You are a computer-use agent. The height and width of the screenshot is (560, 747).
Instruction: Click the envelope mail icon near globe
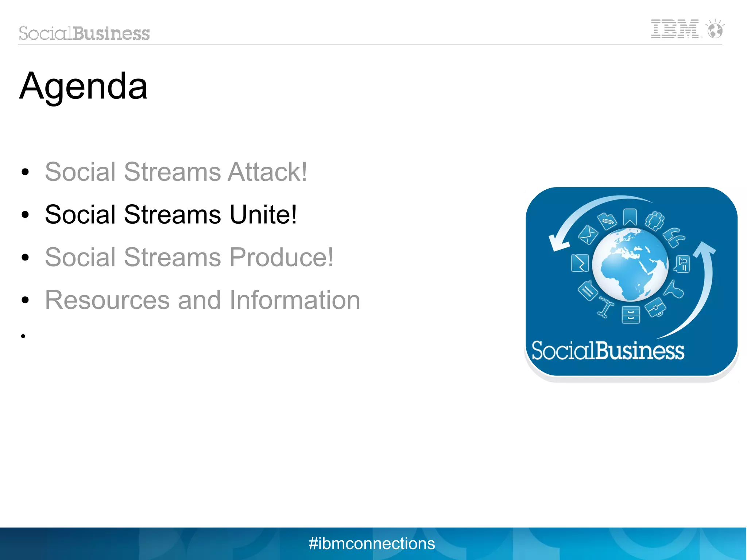[x=588, y=235]
